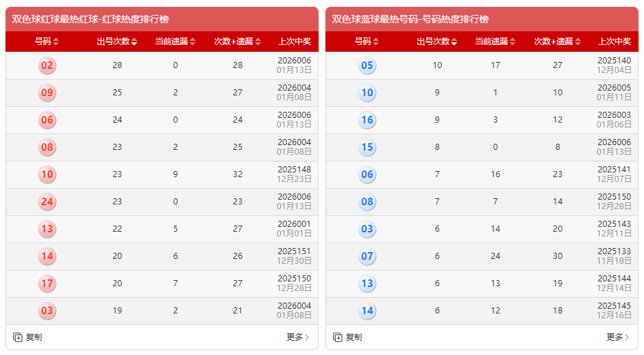Open 更多 link under red ball table

[x=298, y=337]
